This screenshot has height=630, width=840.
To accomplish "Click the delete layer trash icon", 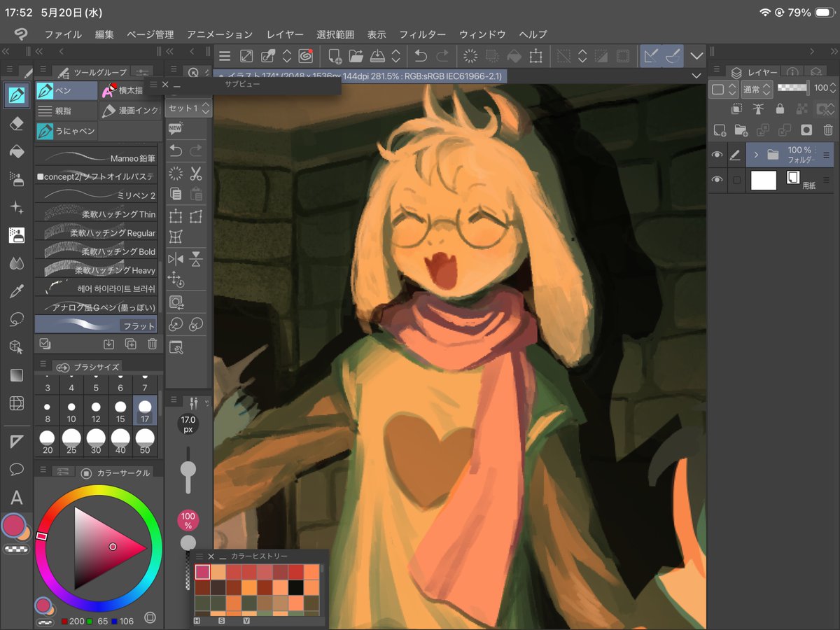I will pos(828,129).
